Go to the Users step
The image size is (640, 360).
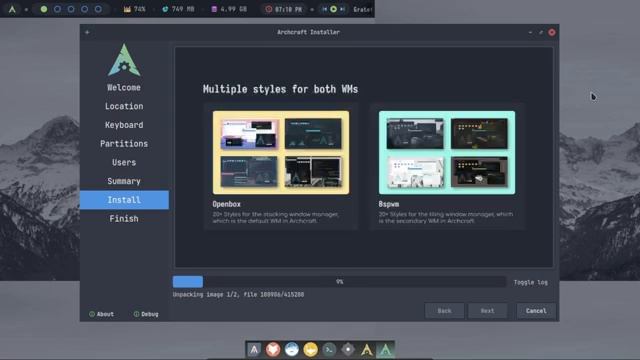coord(124,162)
